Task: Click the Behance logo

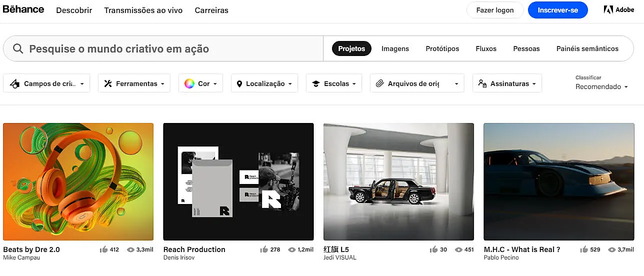Action: point(23,9)
